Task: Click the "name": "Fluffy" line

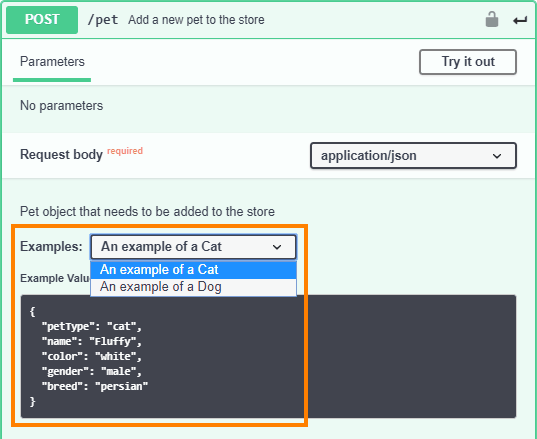Action: (92, 341)
